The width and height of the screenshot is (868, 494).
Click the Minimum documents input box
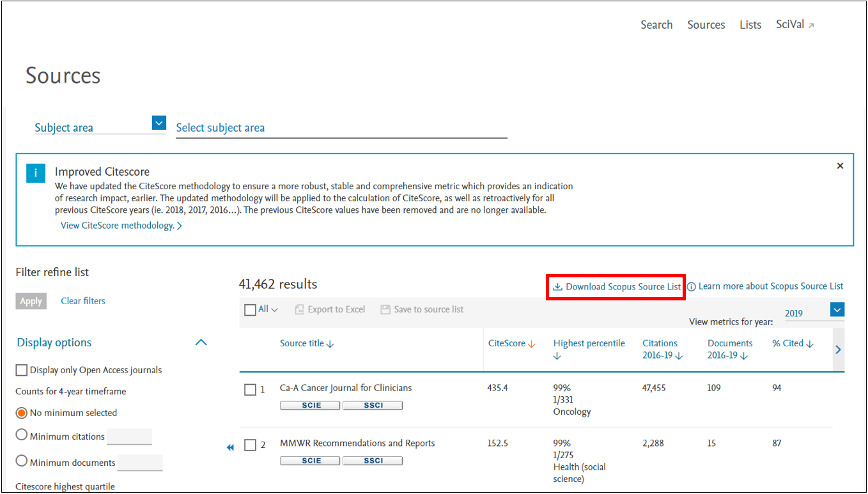tap(140, 463)
